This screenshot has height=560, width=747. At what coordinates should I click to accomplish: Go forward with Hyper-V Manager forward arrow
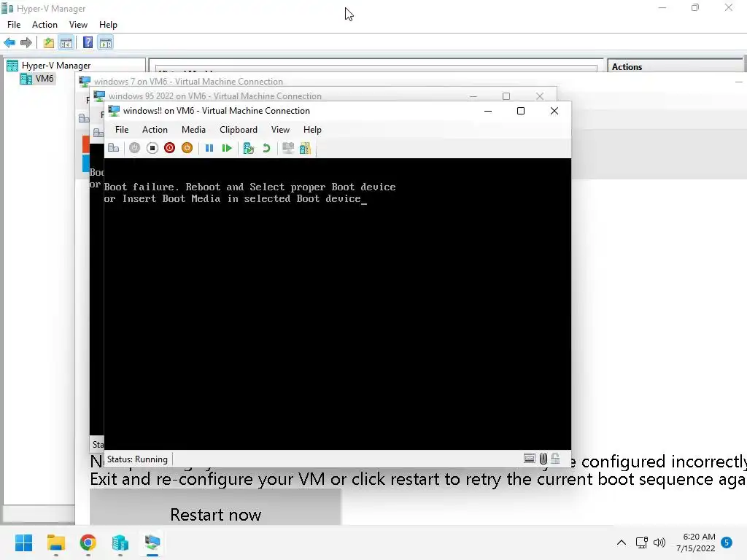[x=26, y=43]
